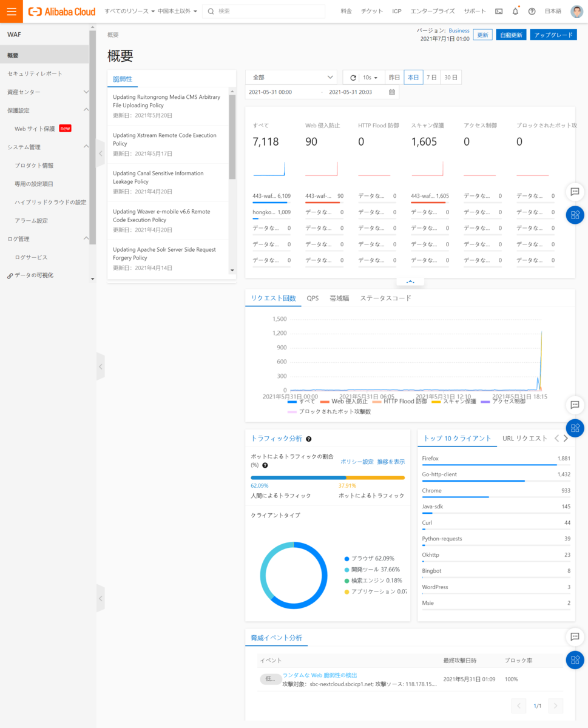Open ランダムな Web 脆弱性の検出 event
Viewport: 588px width, 728px height.
coord(320,675)
